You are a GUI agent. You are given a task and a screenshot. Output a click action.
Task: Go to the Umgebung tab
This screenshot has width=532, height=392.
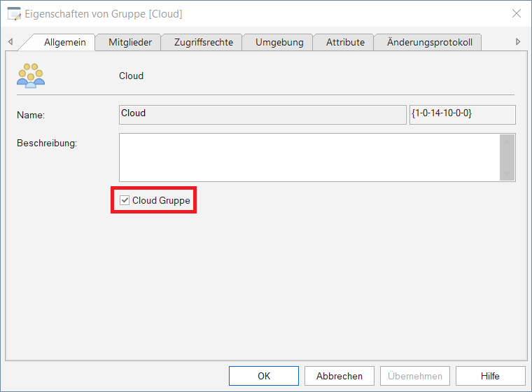[279, 42]
